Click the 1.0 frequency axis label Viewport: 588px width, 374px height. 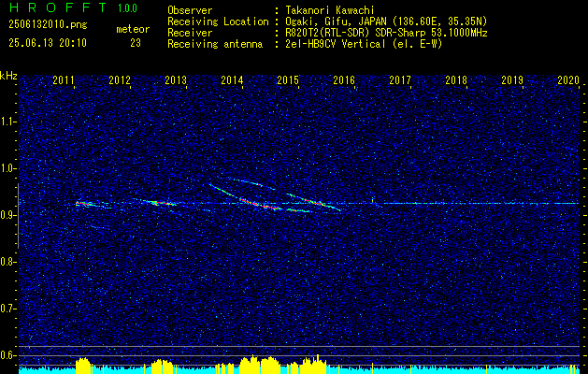pos(7,168)
